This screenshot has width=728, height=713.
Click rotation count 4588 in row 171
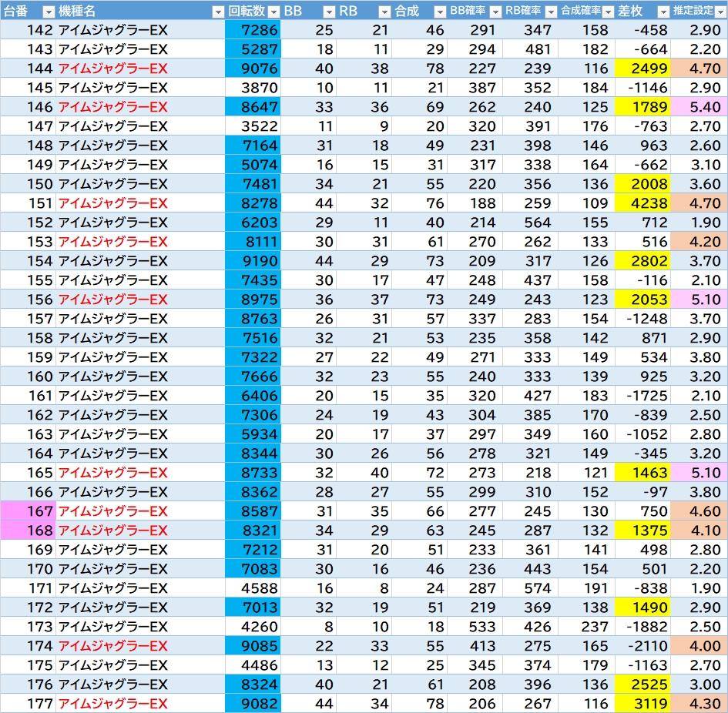point(253,588)
